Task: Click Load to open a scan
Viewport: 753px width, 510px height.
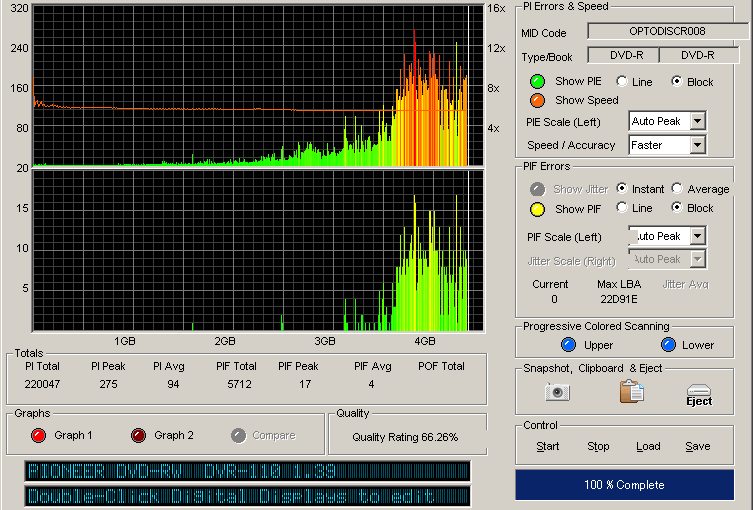Action: (x=648, y=446)
